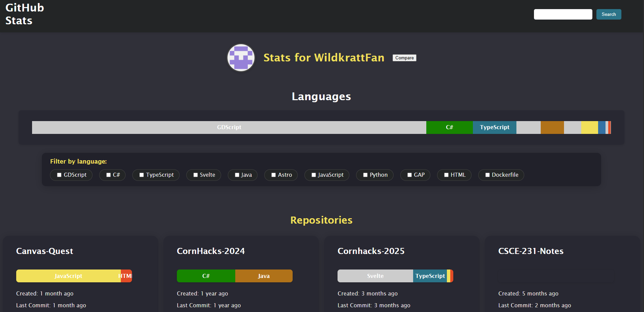Click the WildkrattFan profile avatar
The height and width of the screenshot is (312, 644).
click(x=241, y=58)
